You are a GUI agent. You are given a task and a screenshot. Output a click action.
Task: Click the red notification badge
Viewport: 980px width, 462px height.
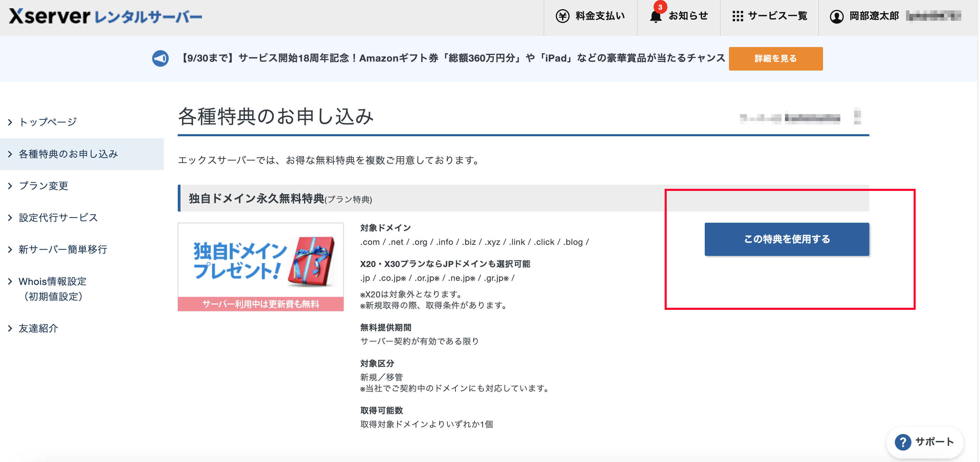point(660,7)
